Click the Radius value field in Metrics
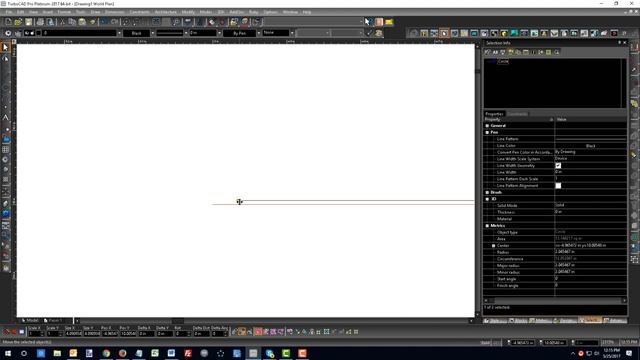 591,252
